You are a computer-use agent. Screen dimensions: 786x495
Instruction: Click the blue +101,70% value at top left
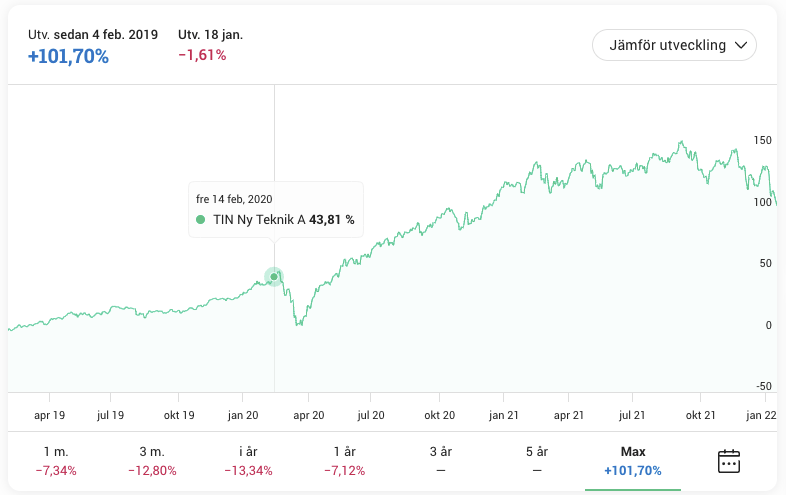pos(68,56)
